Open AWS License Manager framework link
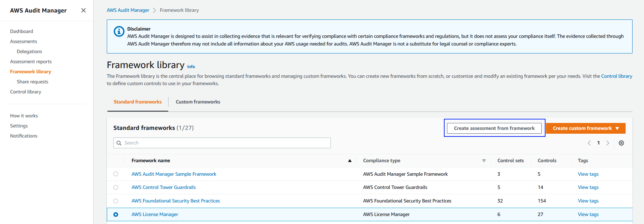The width and height of the screenshot is (644, 224). [155, 214]
